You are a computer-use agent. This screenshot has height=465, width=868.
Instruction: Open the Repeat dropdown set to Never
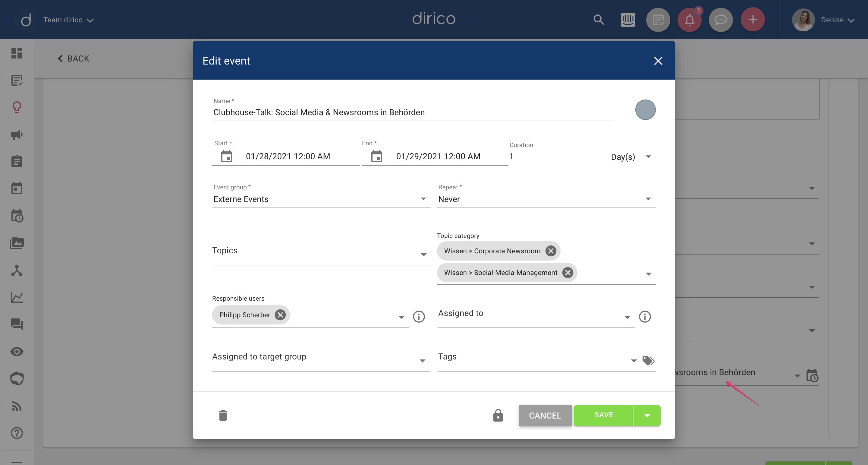point(648,199)
